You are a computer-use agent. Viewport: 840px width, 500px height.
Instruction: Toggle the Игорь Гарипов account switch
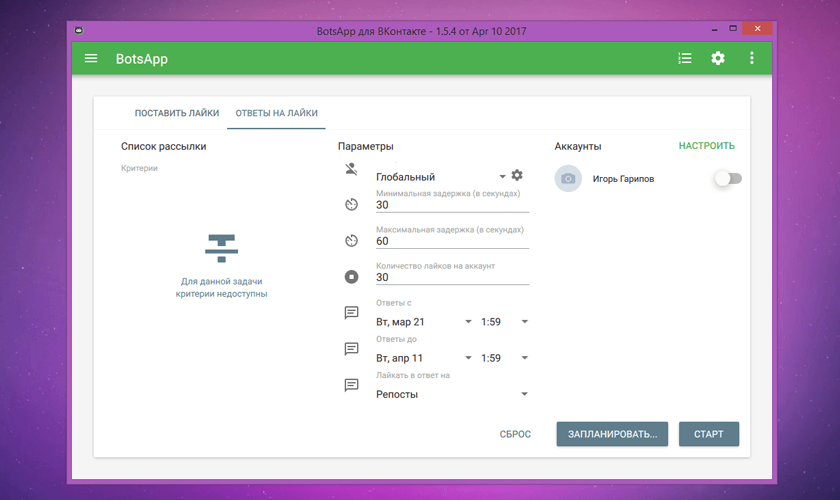point(728,178)
